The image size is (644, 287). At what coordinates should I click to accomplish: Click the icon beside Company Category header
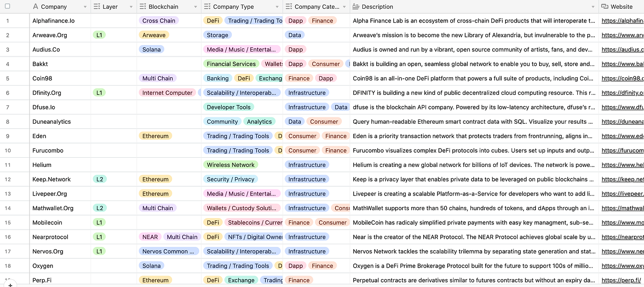(x=288, y=6)
